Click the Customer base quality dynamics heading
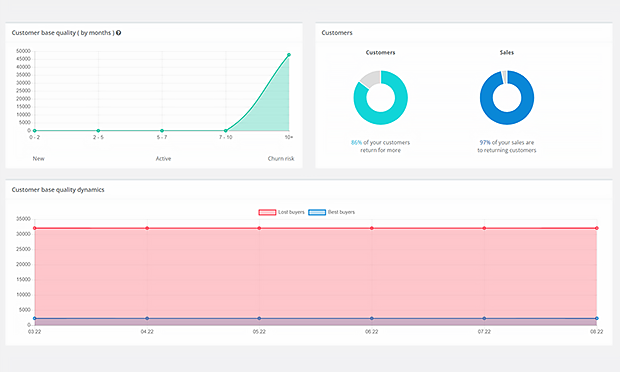 coord(58,190)
